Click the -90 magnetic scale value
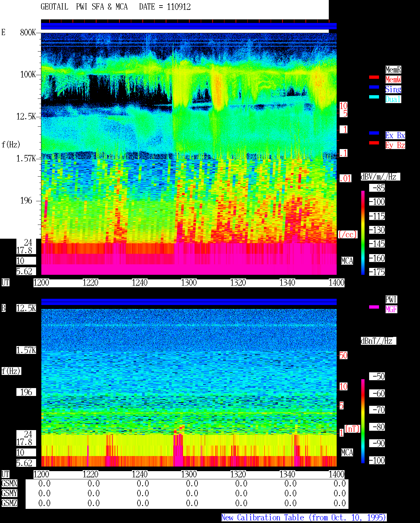 [x=377, y=443]
